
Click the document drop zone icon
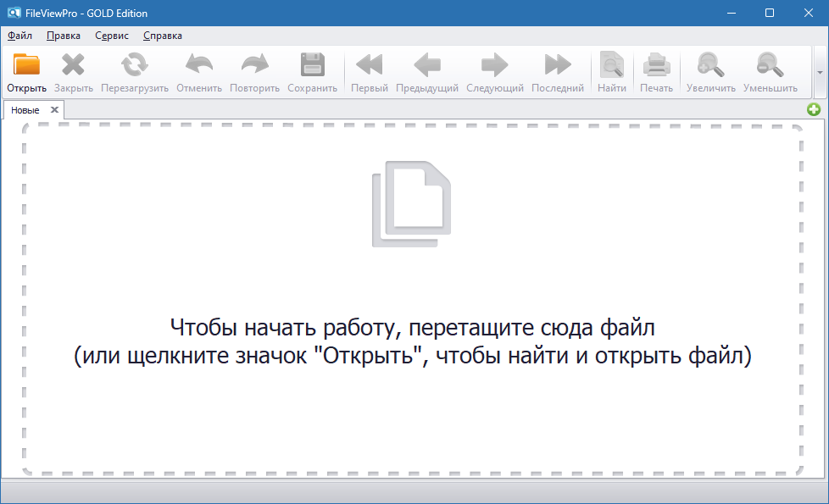click(411, 204)
